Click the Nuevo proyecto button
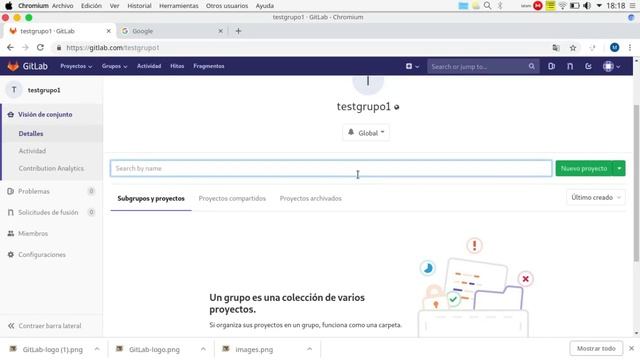 584,168
